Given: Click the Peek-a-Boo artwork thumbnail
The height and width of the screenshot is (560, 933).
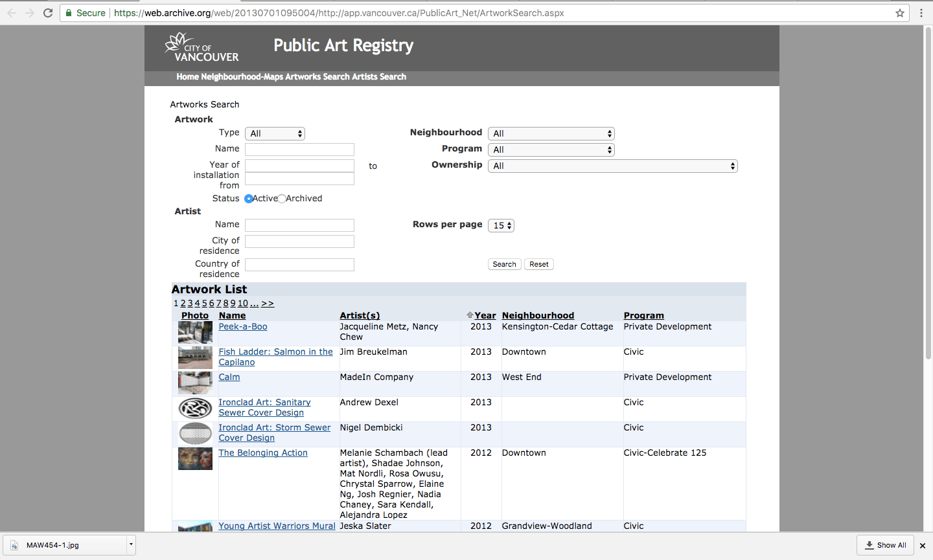Looking at the screenshot, I should click(195, 333).
